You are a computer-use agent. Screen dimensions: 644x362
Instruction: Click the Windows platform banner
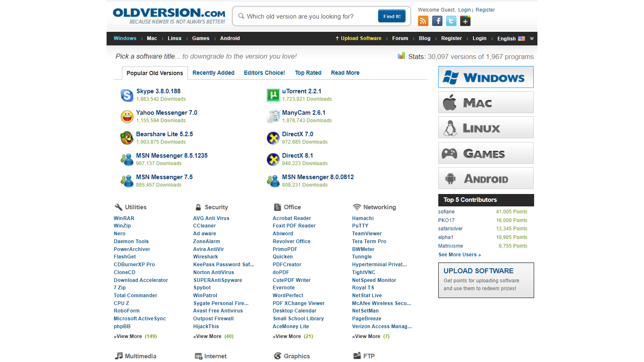486,77
